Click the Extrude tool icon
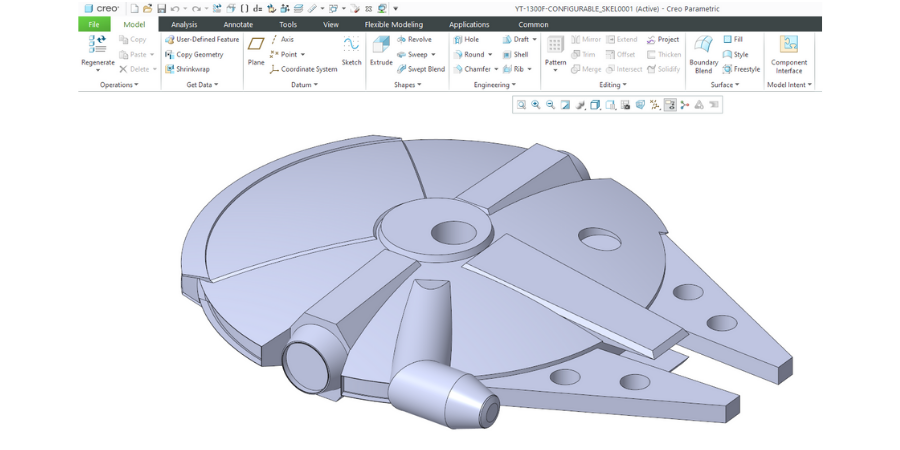This screenshot has height=450, width=900. [x=381, y=46]
